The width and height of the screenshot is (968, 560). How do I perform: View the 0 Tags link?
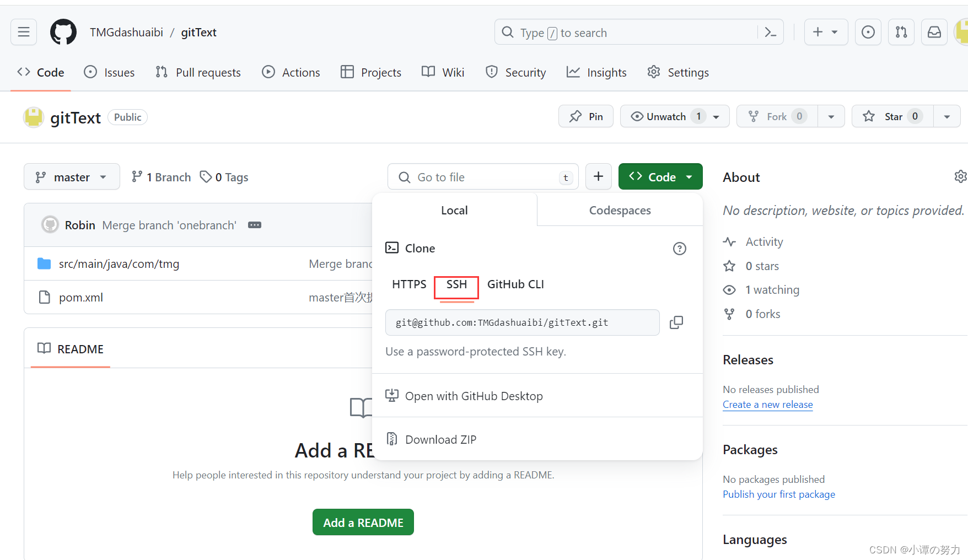tap(224, 177)
